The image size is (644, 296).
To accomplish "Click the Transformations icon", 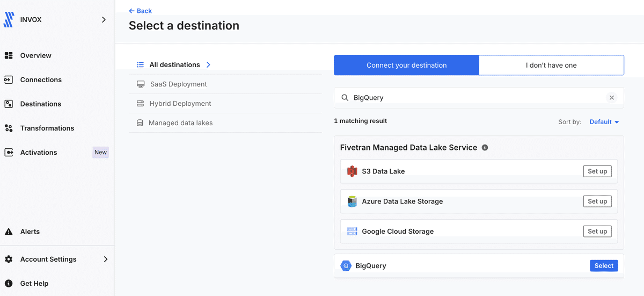I will coord(9,128).
